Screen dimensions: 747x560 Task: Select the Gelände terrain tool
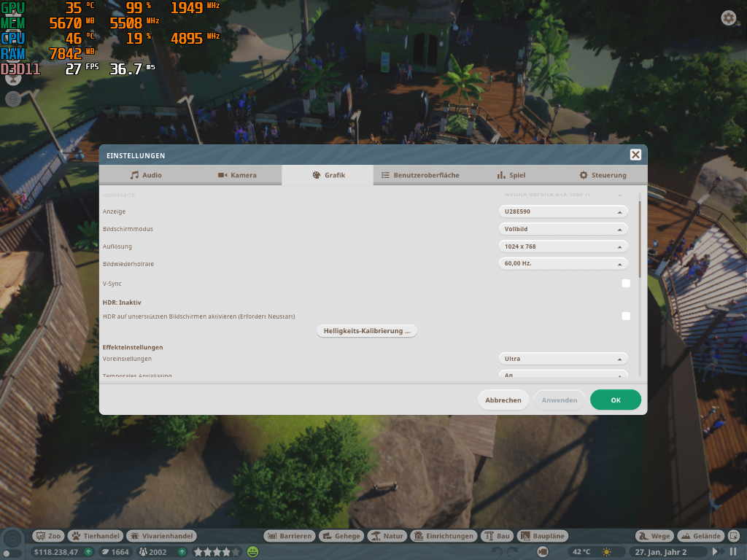[x=701, y=536]
